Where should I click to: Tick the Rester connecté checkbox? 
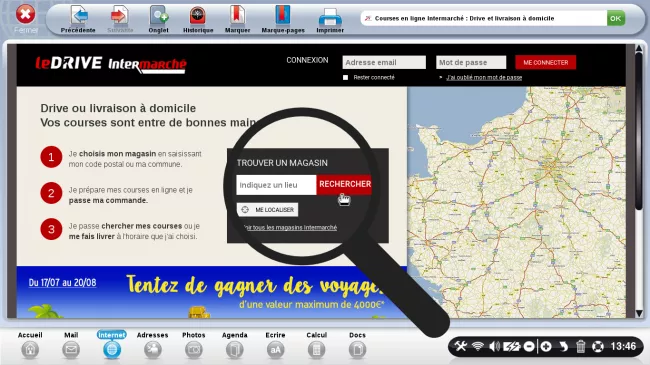pos(345,78)
